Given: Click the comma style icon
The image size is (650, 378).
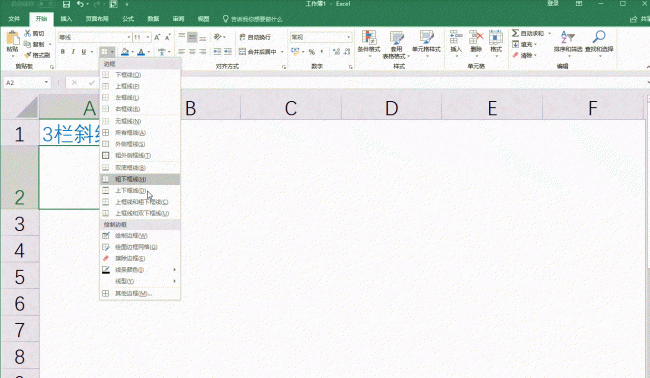Looking at the screenshot, I should (x=322, y=52).
